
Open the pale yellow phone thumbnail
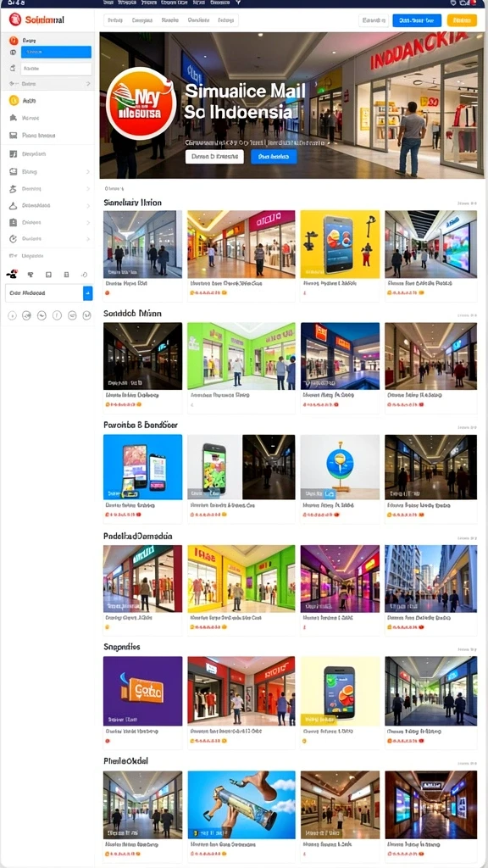(x=341, y=691)
